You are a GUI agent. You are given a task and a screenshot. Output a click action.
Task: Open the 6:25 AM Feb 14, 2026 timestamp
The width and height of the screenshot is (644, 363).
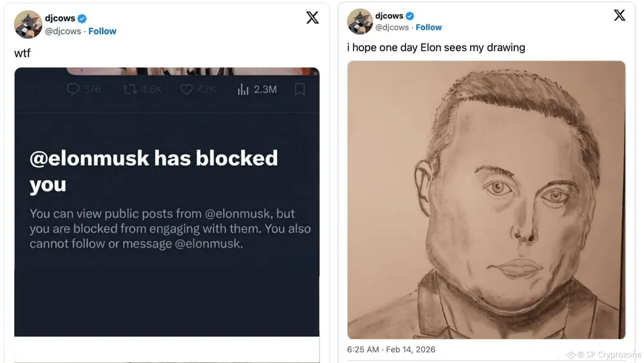[391, 349]
